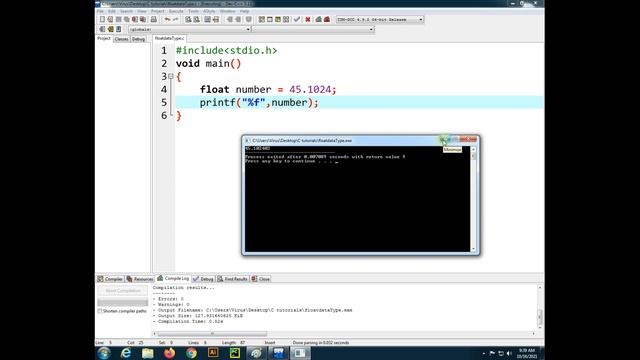640x360 pixels.
Task: Select the floatdataType.c editor tab
Action: pos(169,38)
